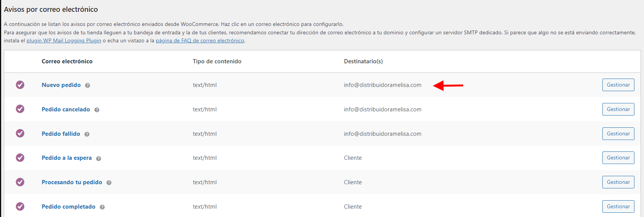Select text/html in the Pedido fallido row
This screenshot has width=644, height=217.
(204, 134)
